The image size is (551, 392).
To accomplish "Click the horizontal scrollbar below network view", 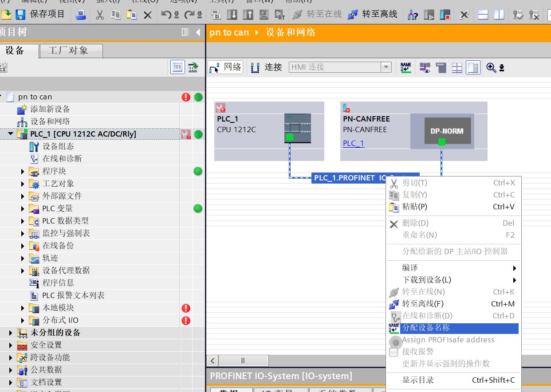I will point(243,361).
